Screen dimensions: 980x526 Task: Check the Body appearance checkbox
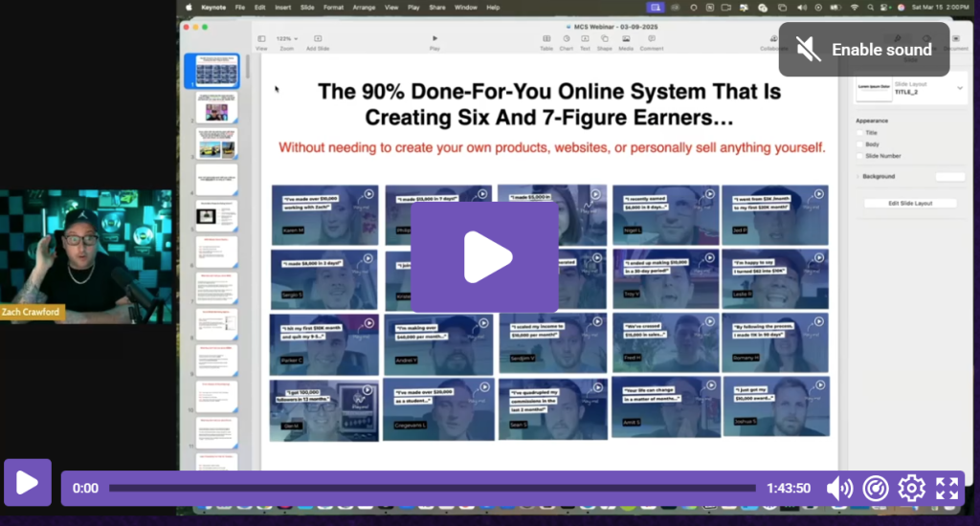point(858,144)
